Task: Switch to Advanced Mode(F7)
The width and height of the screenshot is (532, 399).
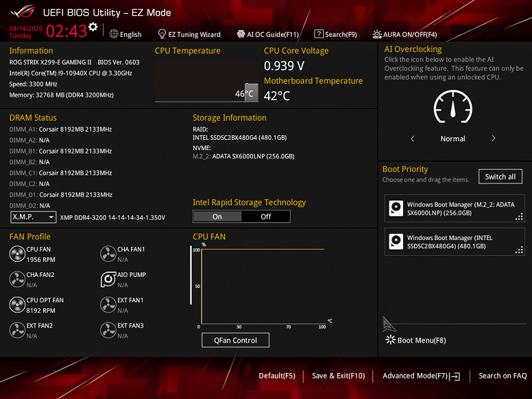Action: point(421,376)
